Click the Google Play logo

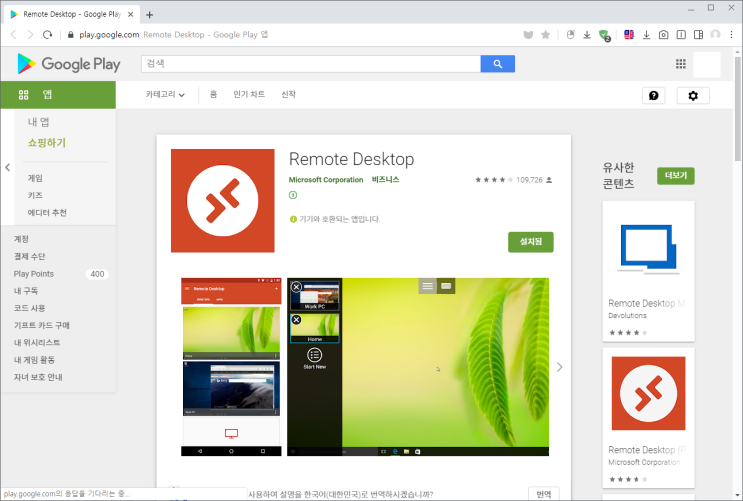[69, 64]
